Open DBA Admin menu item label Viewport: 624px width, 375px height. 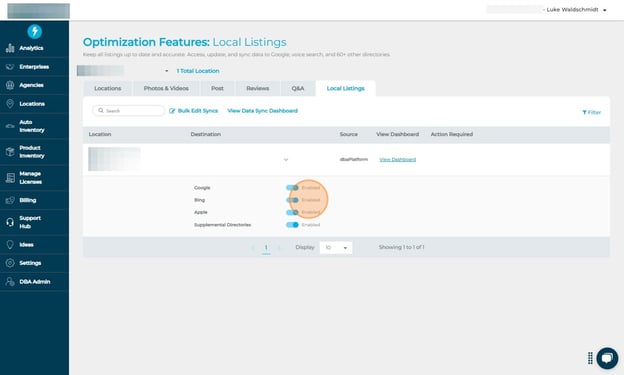(x=35, y=281)
